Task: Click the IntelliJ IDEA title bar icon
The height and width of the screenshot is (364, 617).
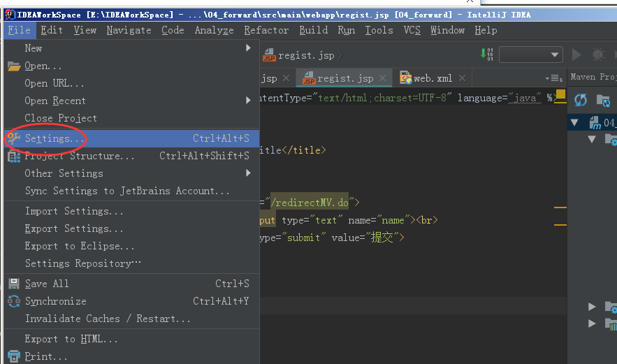Action: click(10, 15)
